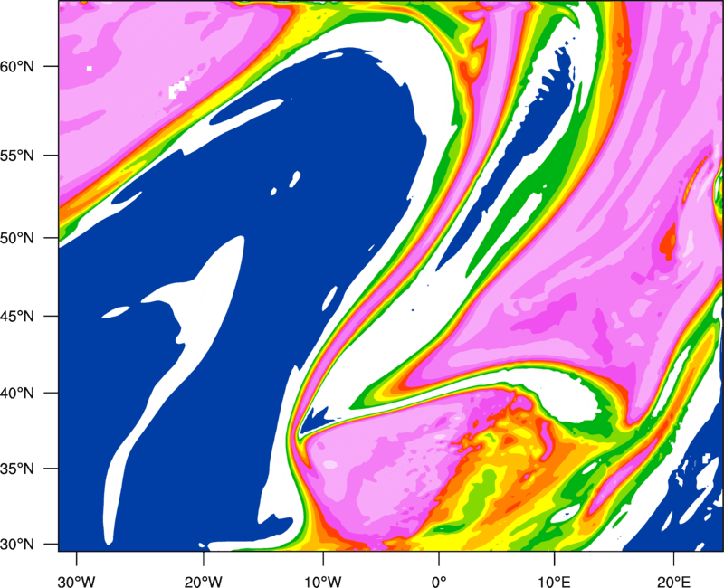Click the 60°N latitude label
724x588 pixels.
[17, 66]
